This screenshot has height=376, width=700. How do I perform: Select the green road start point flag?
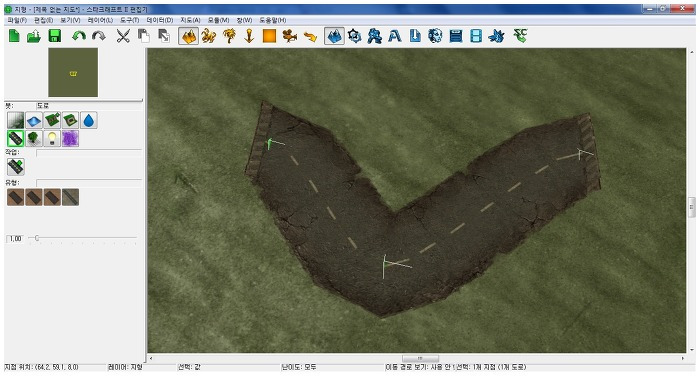coord(270,144)
